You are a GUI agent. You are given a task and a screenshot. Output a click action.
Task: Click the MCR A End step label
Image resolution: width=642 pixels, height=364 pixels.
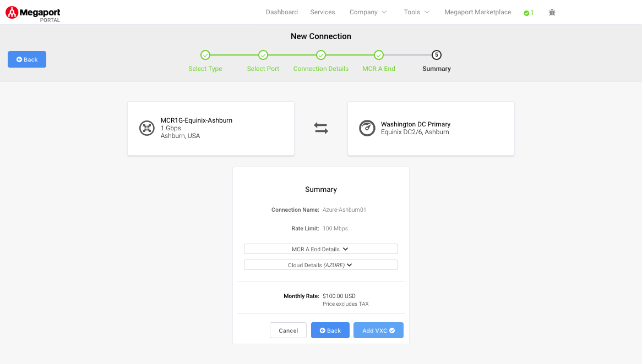pyautogui.click(x=379, y=69)
